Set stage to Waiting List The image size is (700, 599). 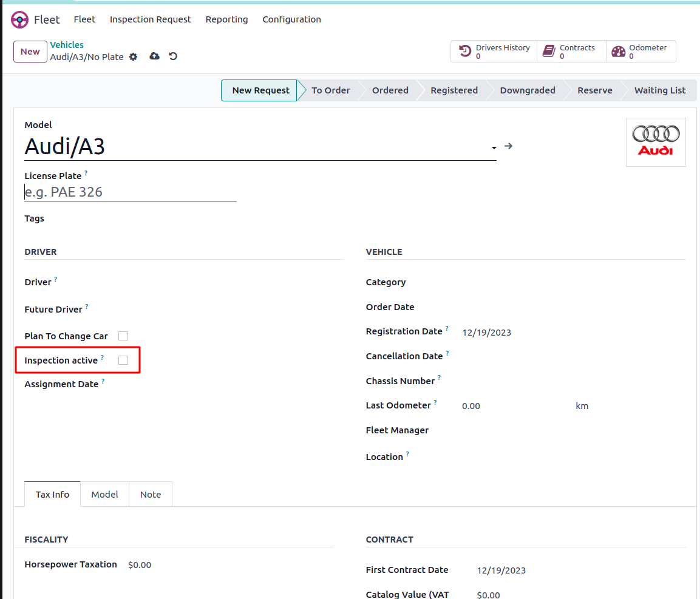pos(660,90)
